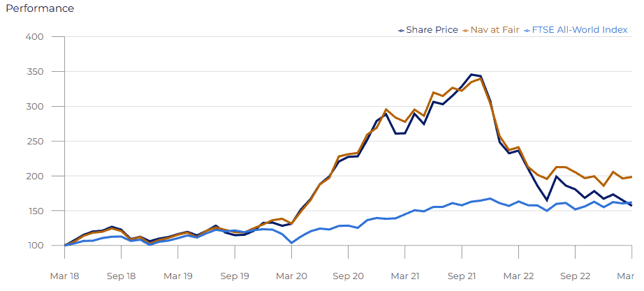
Task: Select the Mar 22 x-axis label
Action: (519, 276)
